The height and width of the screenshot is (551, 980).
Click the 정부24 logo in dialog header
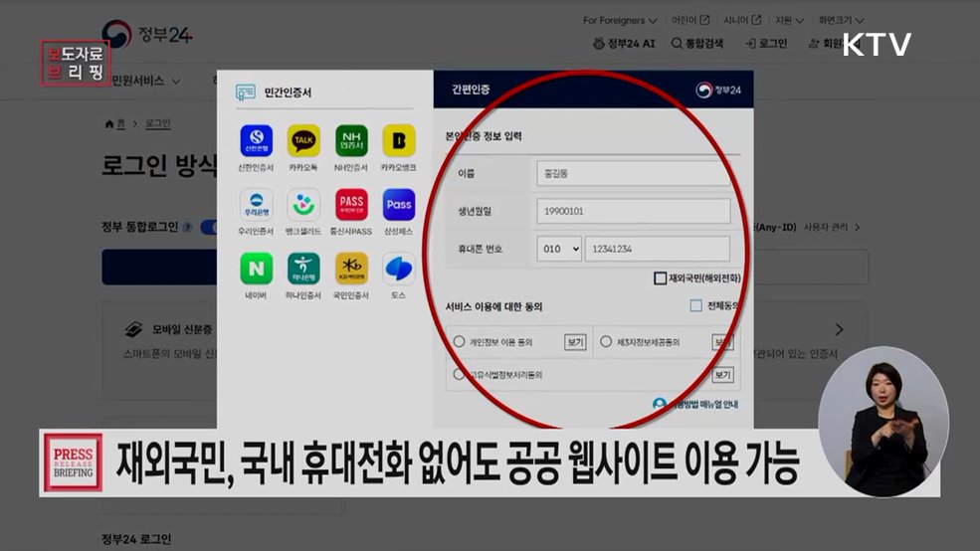[x=718, y=90]
